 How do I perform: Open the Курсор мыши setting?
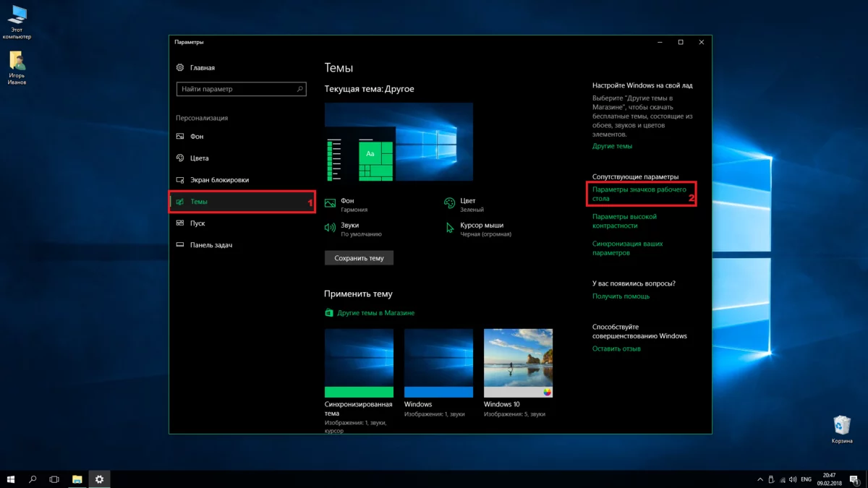click(477, 229)
